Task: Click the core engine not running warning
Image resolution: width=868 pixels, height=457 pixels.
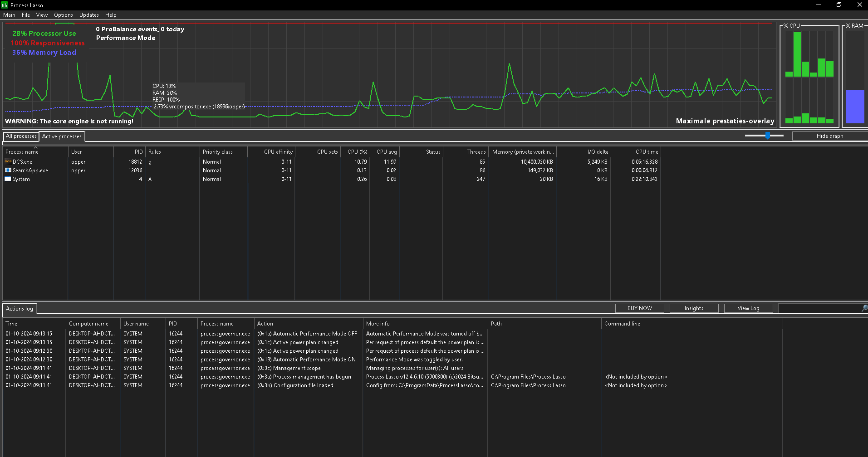Action: pyautogui.click(x=69, y=121)
